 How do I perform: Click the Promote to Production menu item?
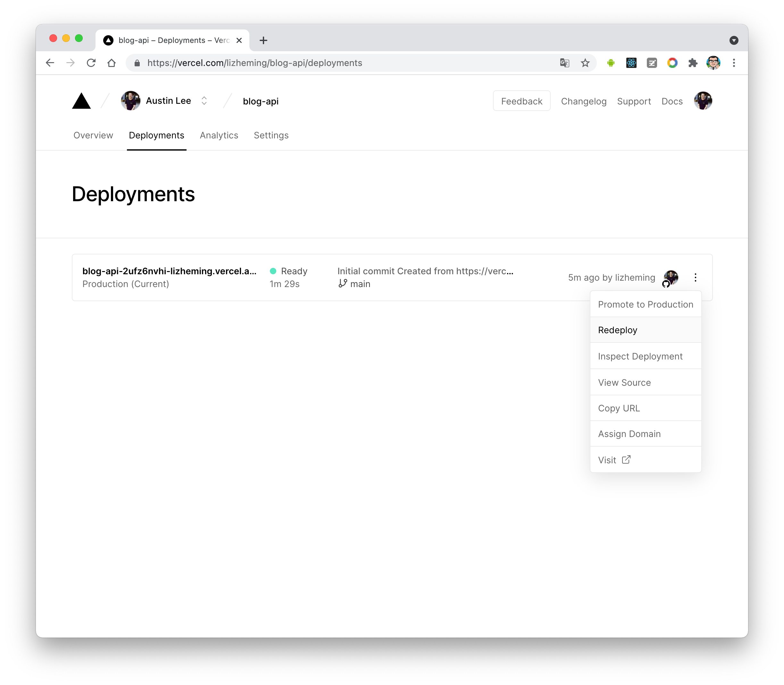click(x=645, y=304)
